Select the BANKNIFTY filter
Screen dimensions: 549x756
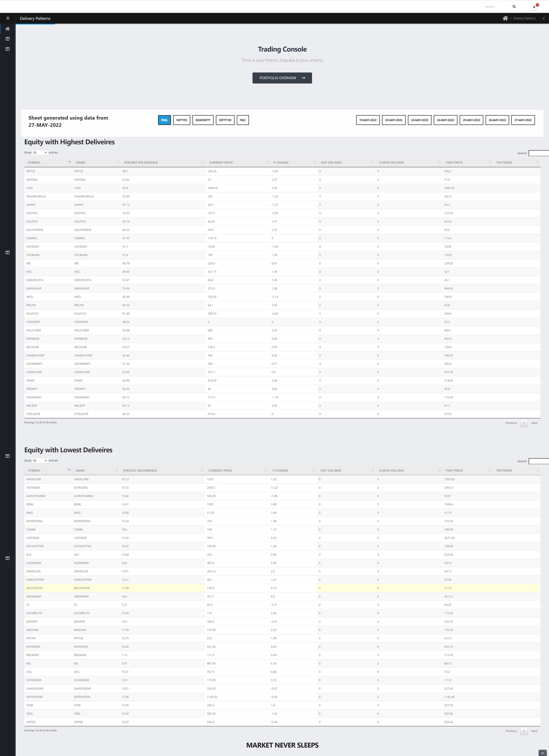(203, 120)
